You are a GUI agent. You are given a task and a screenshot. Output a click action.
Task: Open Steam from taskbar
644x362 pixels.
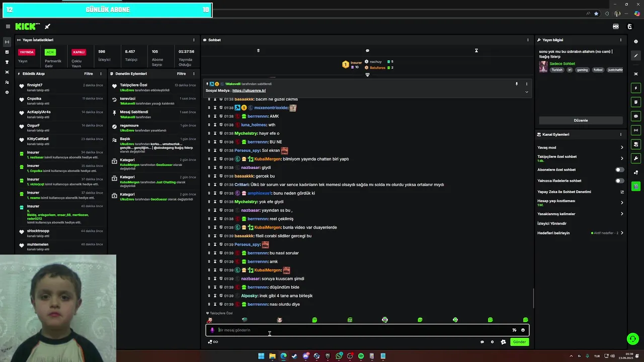coord(294,356)
